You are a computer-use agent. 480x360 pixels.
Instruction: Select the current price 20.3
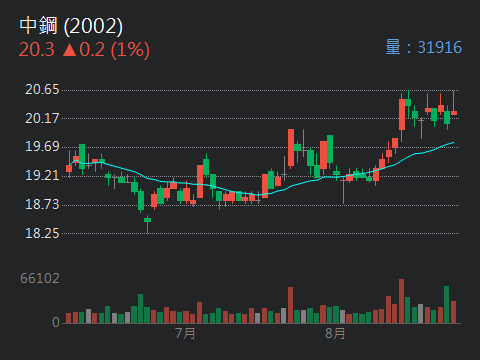[36, 50]
